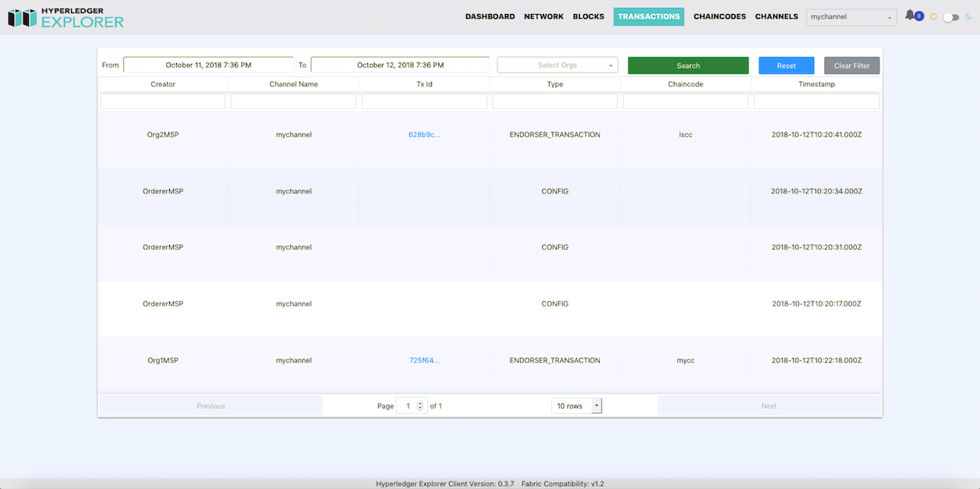Click the moon dark-mode icon

click(968, 16)
